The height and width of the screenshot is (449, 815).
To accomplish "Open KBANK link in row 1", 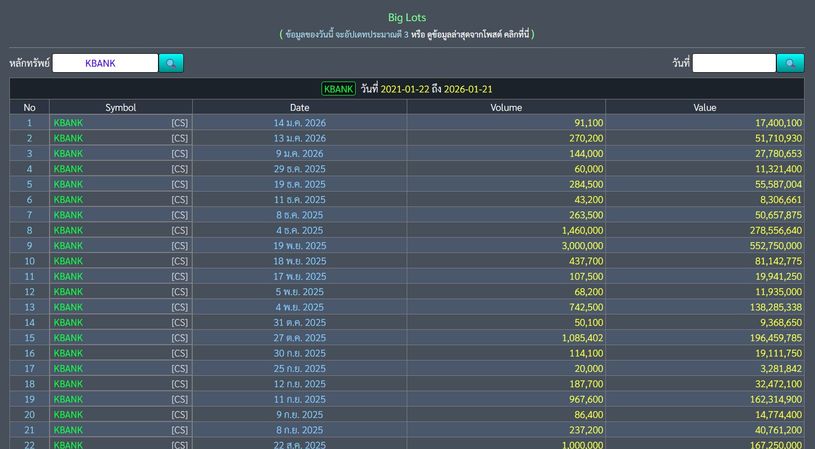I will click(69, 123).
